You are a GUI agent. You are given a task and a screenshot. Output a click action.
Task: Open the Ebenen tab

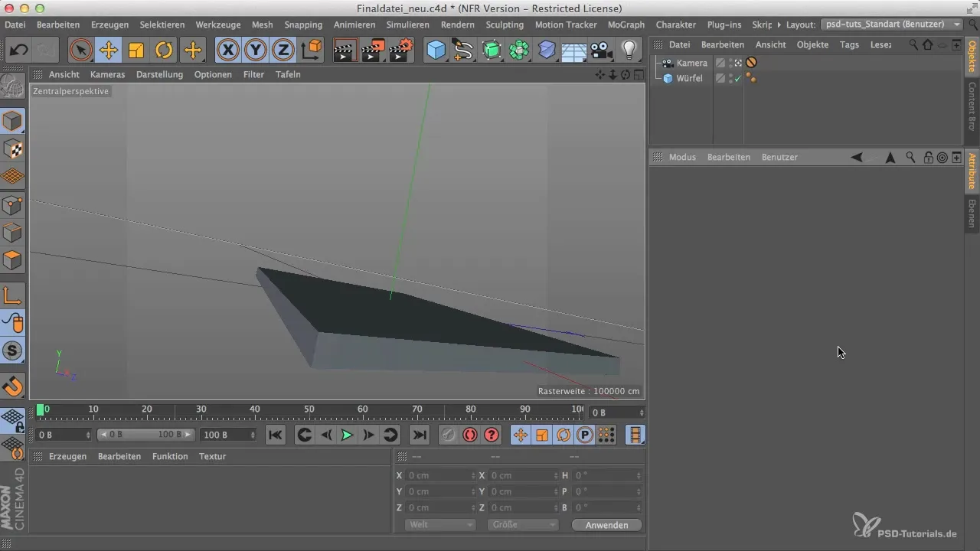[x=972, y=213]
